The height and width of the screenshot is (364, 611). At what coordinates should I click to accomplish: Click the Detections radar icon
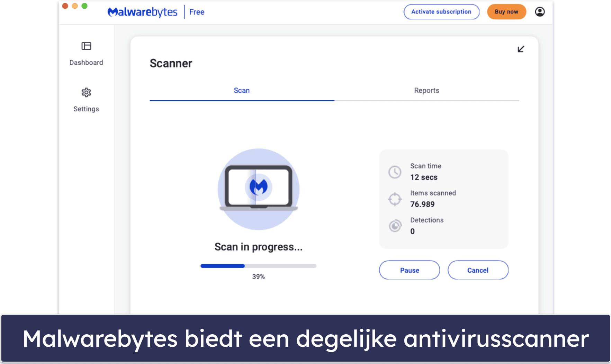(x=395, y=226)
